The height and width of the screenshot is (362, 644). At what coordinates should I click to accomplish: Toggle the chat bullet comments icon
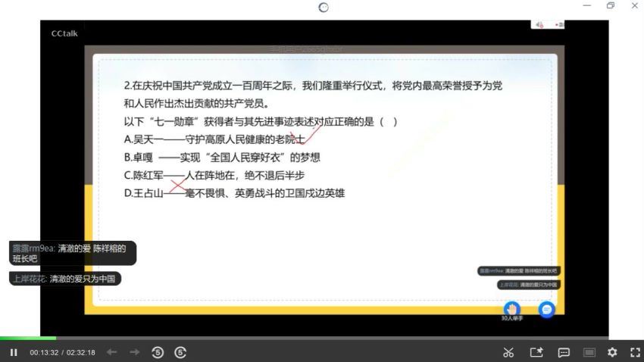pyautogui.click(x=564, y=352)
